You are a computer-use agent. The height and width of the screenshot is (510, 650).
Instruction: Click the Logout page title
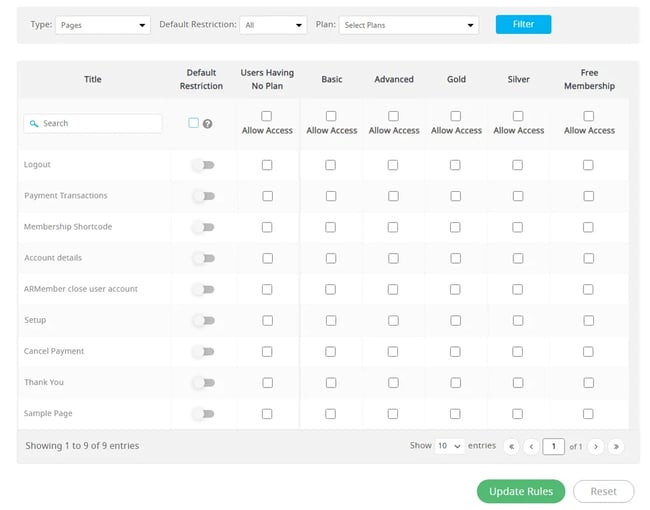tap(37, 165)
